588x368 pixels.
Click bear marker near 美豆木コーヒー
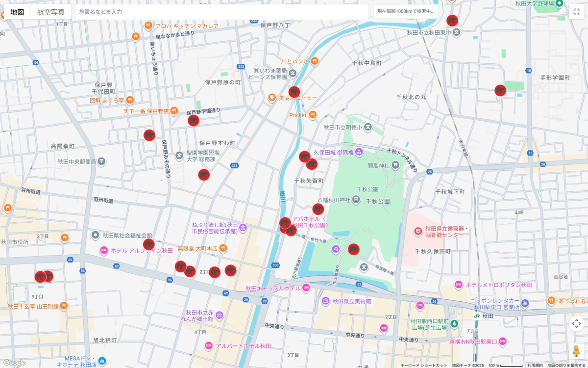(x=294, y=92)
